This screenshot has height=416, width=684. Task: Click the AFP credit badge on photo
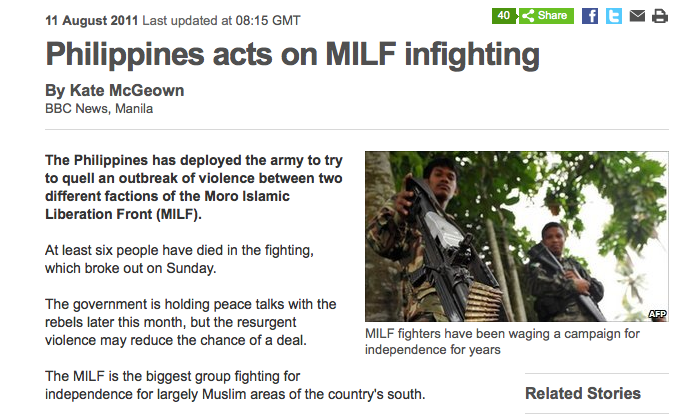(657, 314)
